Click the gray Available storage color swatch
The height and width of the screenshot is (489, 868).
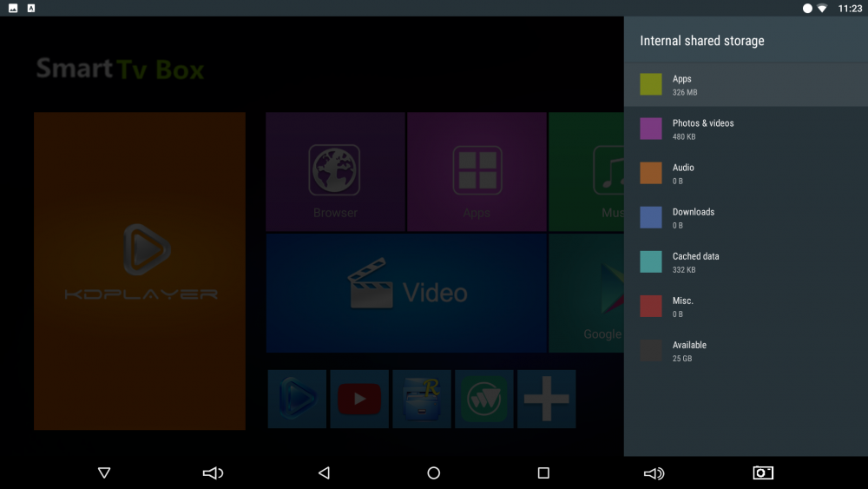(651, 351)
